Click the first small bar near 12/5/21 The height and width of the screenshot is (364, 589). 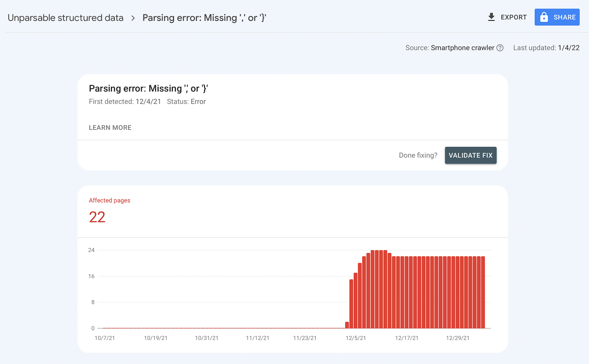[347, 325]
